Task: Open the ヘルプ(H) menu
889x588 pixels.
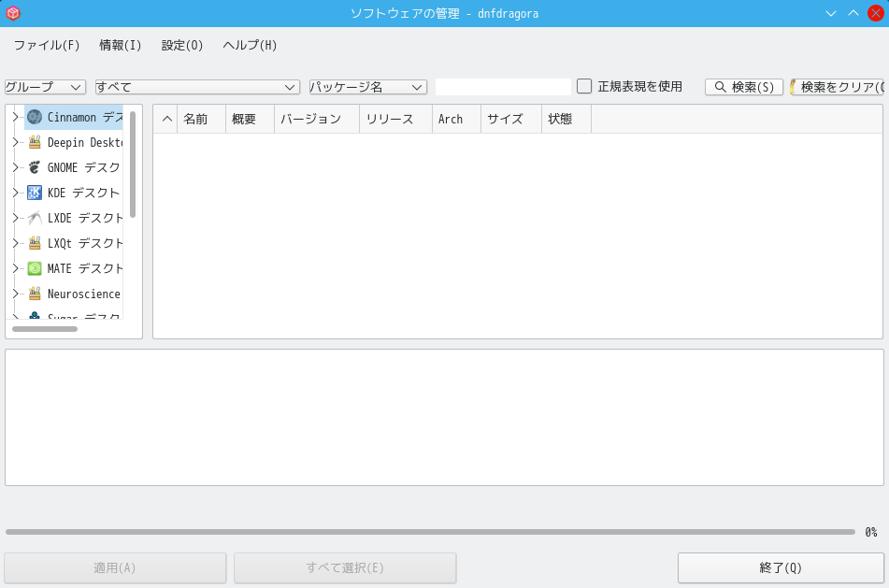Action: [x=250, y=46]
